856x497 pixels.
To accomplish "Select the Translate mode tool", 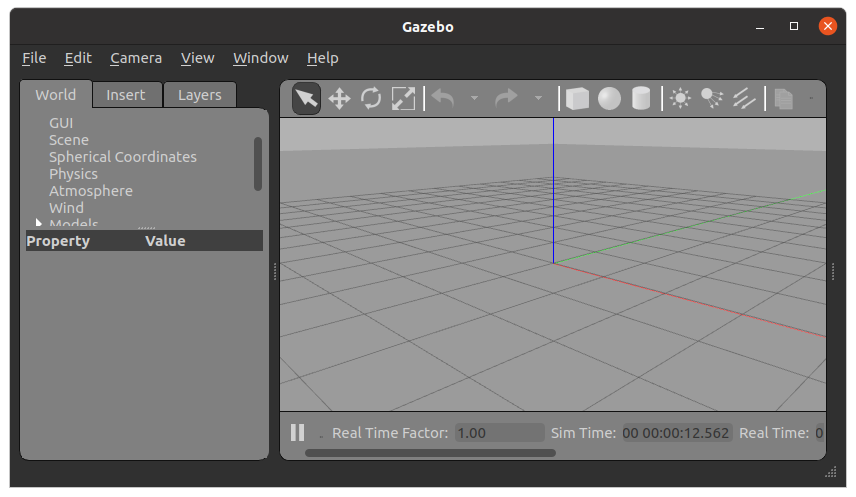I will pos(339,99).
